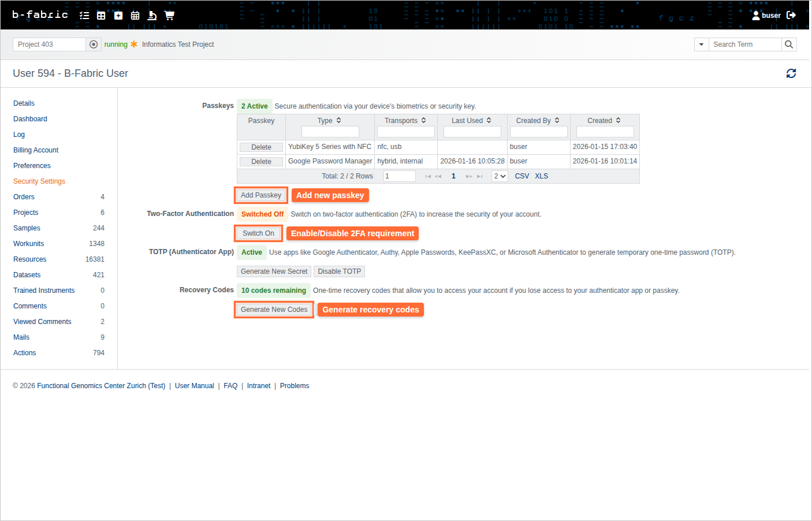Click the microscope instruments icon
The width and height of the screenshot is (812, 521).
[152, 16]
